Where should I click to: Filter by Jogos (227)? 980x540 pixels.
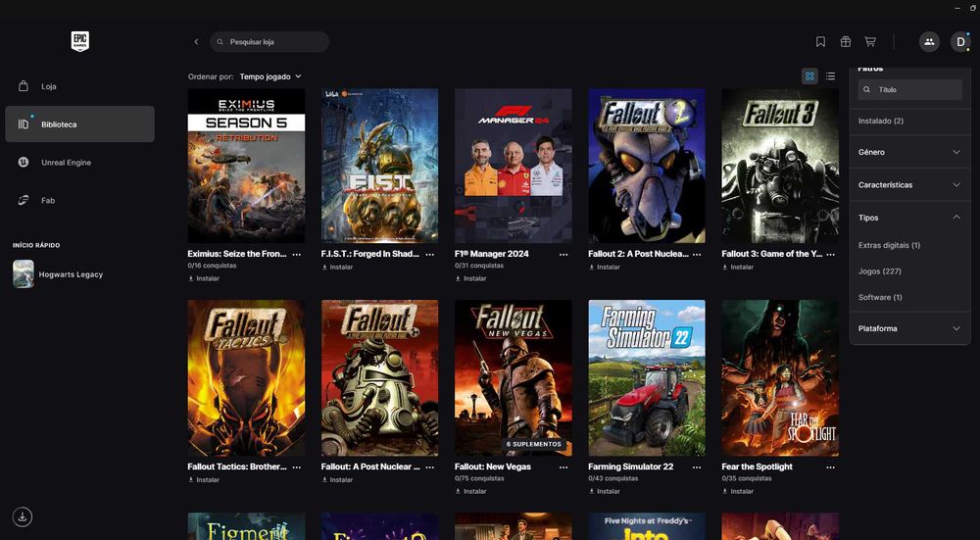879,271
